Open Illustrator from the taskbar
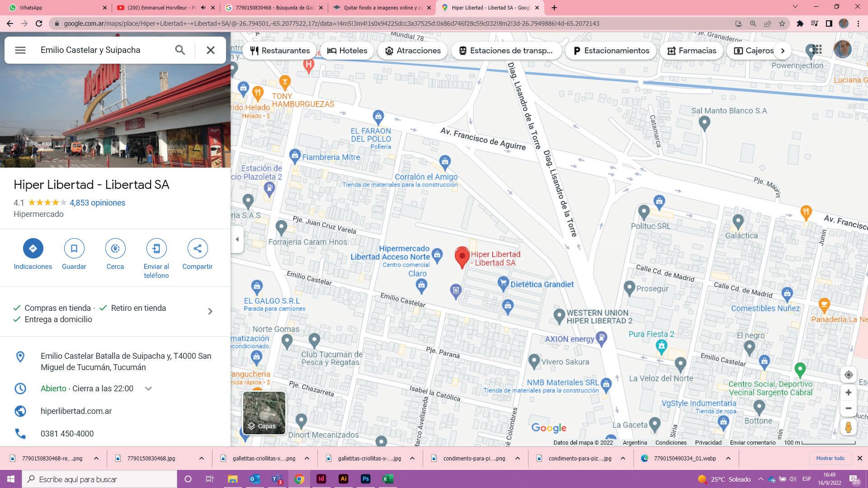This screenshot has width=868, height=488. (x=343, y=479)
